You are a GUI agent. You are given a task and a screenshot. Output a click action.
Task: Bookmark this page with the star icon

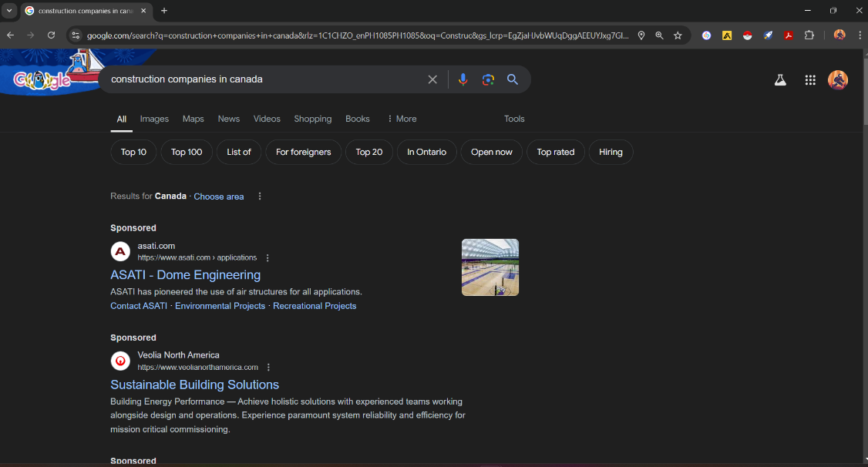pos(678,35)
